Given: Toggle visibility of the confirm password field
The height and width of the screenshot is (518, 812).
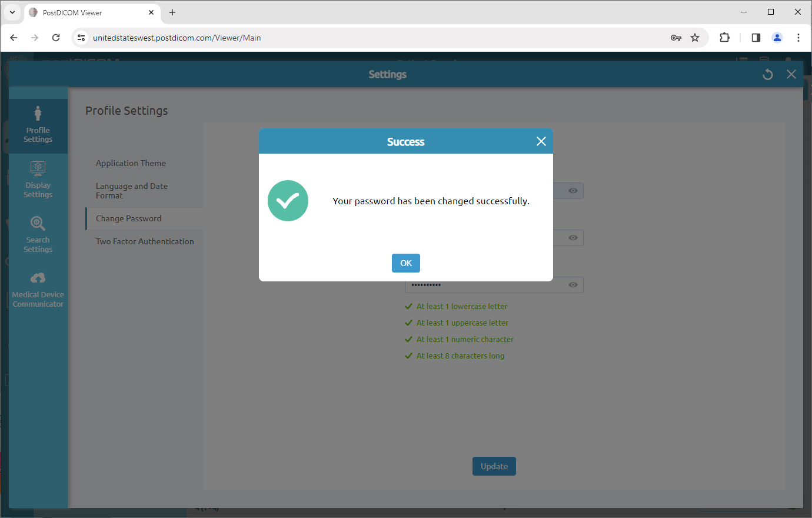Looking at the screenshot, I should 573,284.
